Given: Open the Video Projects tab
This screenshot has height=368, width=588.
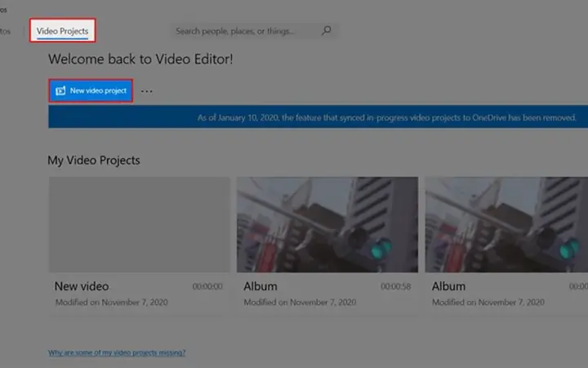Looking at the screenshot, I should 62,31.
